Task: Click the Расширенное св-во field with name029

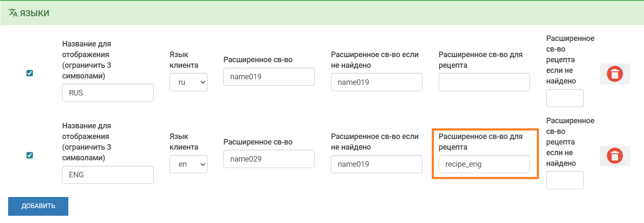Action: pos(269,159)
